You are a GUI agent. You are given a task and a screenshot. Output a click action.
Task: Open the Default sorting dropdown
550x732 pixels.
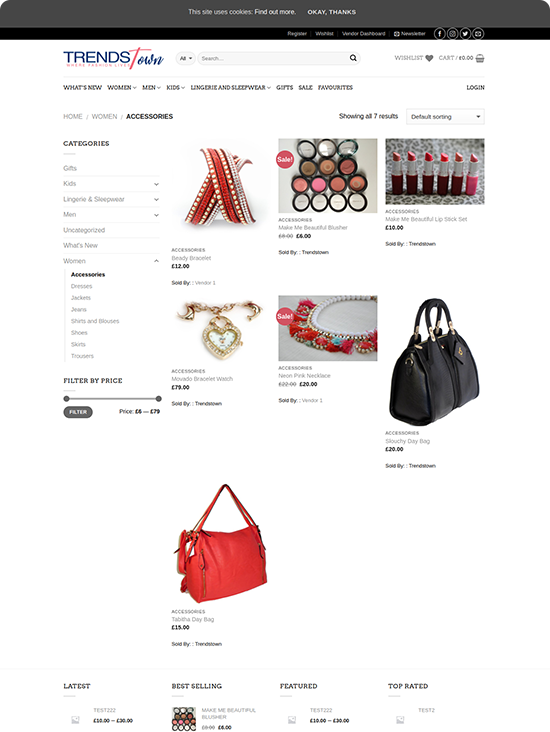[445, 117]
